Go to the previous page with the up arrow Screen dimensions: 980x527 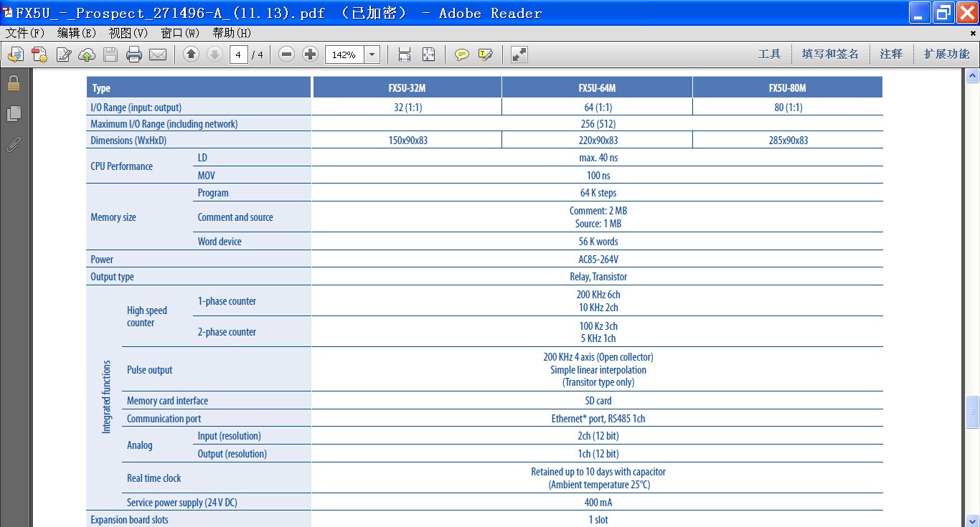[191, 54]
